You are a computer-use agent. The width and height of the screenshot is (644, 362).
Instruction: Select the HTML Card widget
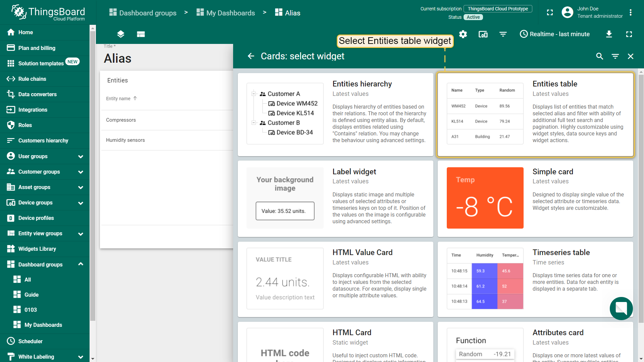335,342
